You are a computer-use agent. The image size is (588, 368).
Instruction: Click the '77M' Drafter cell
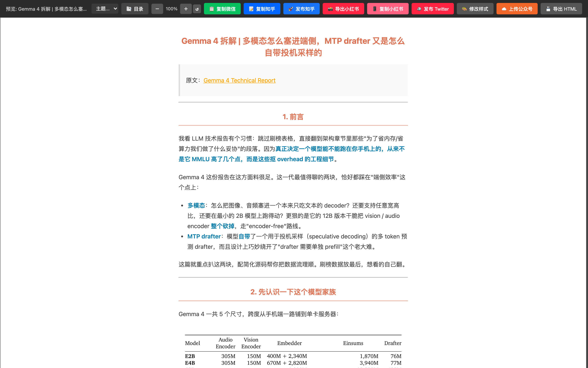[396, 363]
